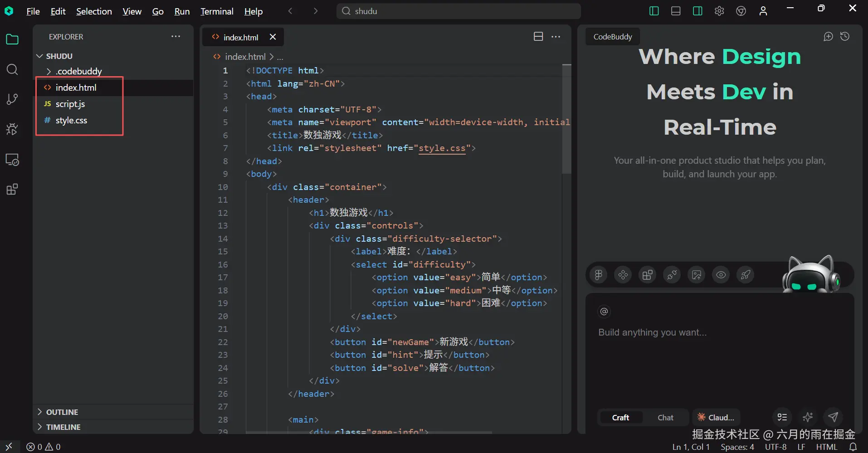Open the Remote Explorer view
Viewport: 868px width, 453px height.
click(x=12, y=160)
